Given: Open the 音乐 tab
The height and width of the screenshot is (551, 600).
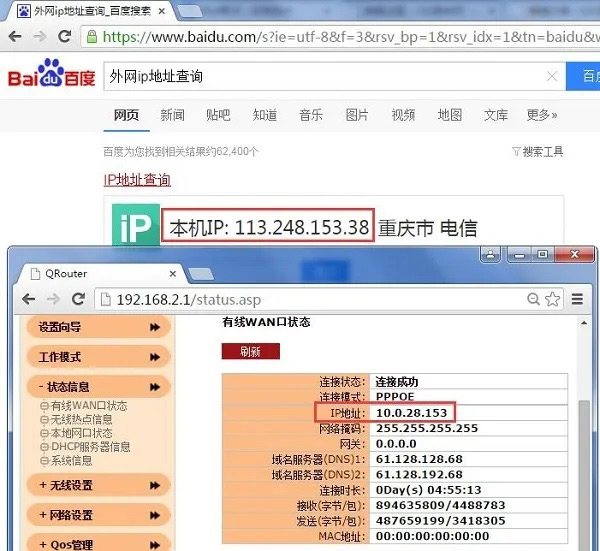Looking at the screenshot, I should (311, 115).
